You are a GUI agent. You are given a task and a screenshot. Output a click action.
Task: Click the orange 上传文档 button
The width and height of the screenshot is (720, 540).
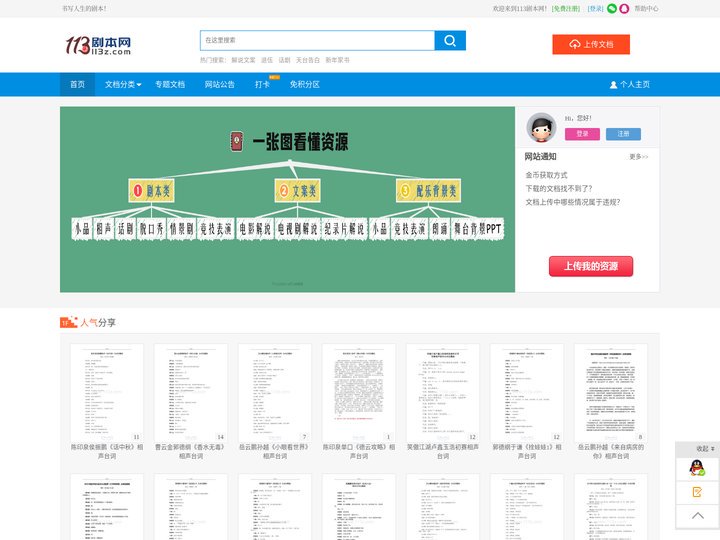click(x=591, y=45)
